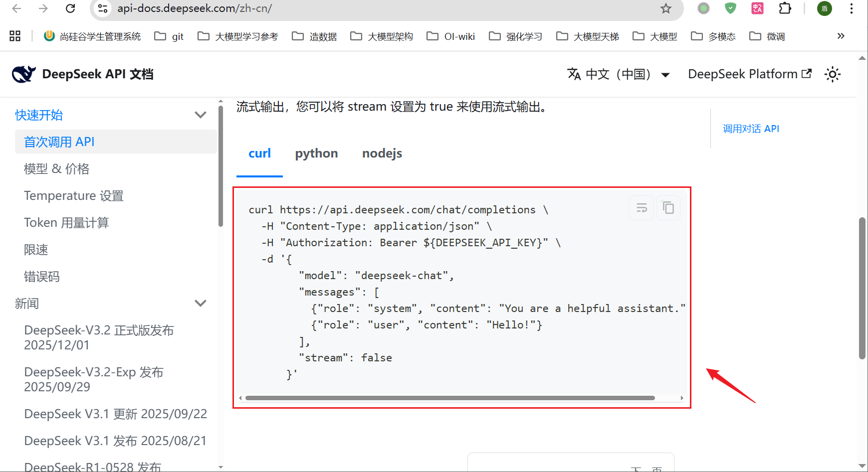
Task: Show more bookmarks with the chevron
Action: (841, 36)
